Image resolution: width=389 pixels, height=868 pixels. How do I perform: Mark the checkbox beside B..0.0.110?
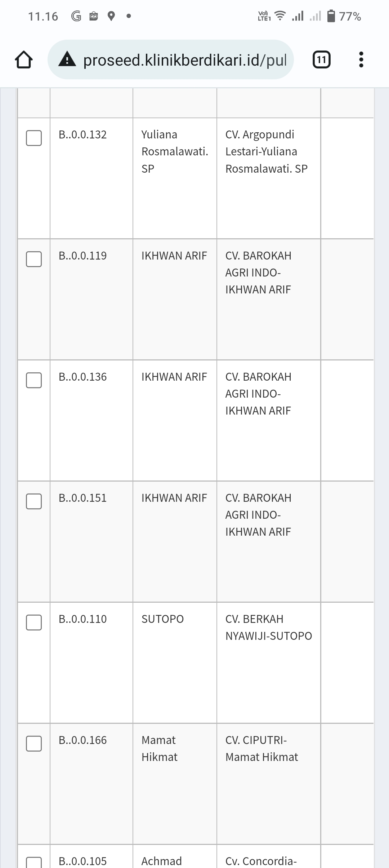pos(34,623)
